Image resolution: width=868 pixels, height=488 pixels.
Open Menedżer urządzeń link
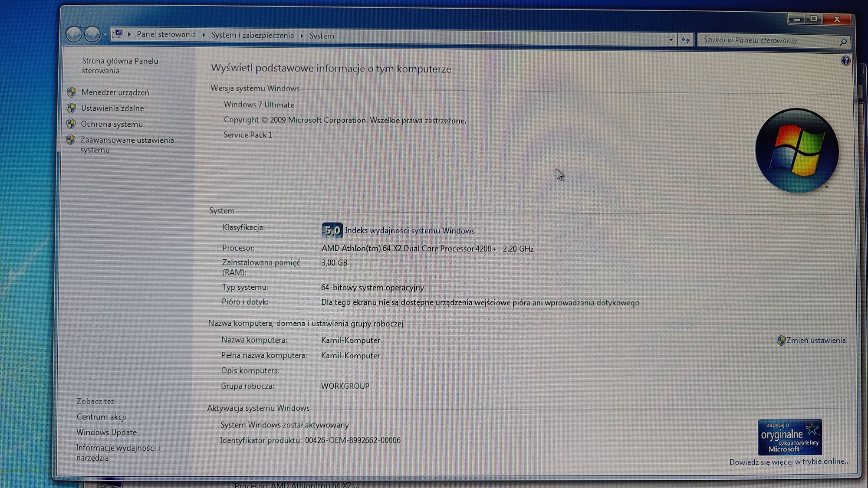[x=115, y=92]
